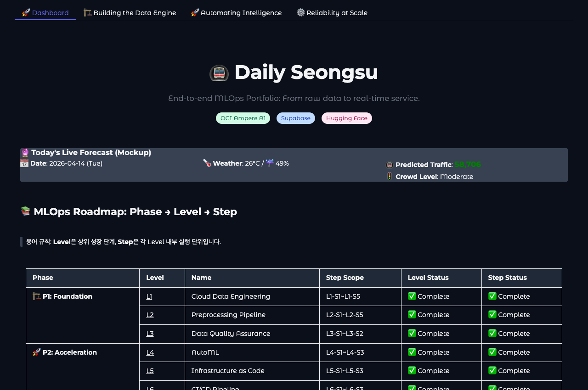
Task: Click the thermometer icon next to Weather
Action: point(207,163)
